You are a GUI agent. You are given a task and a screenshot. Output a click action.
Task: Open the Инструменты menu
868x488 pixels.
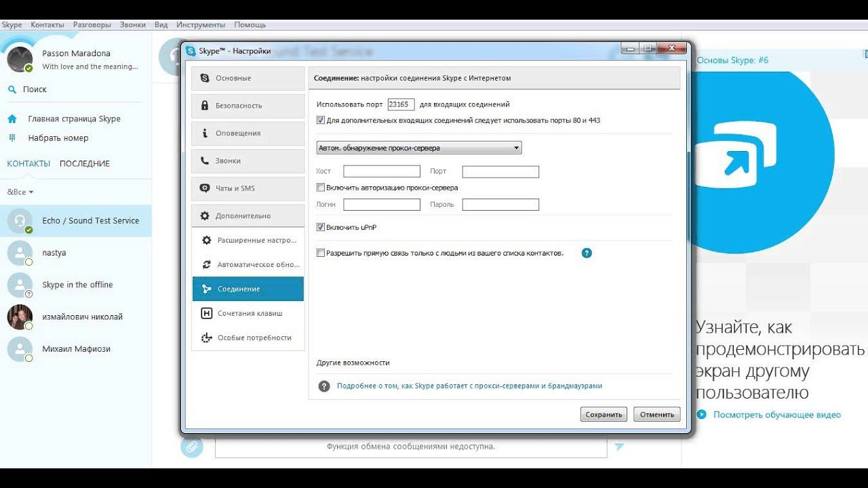click(201, 24)
